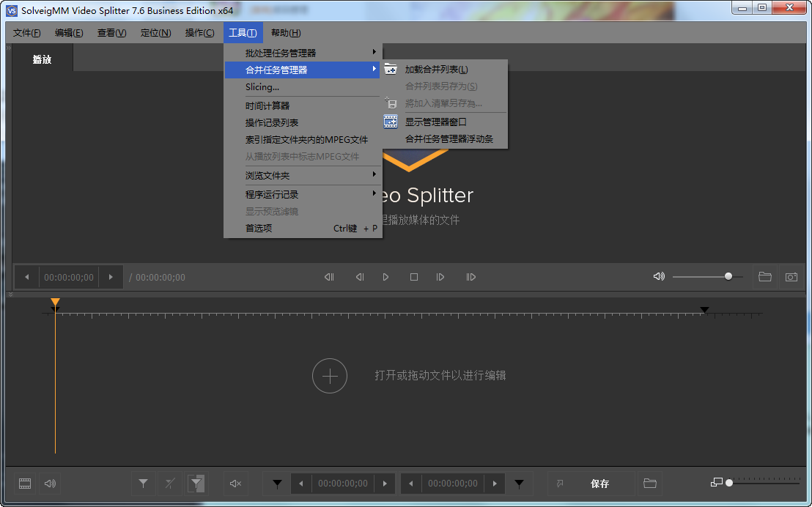This screenshot has width=812, height=507.
Task: Take a frame snapshot with camera icon
Action: tap(791, 276)
